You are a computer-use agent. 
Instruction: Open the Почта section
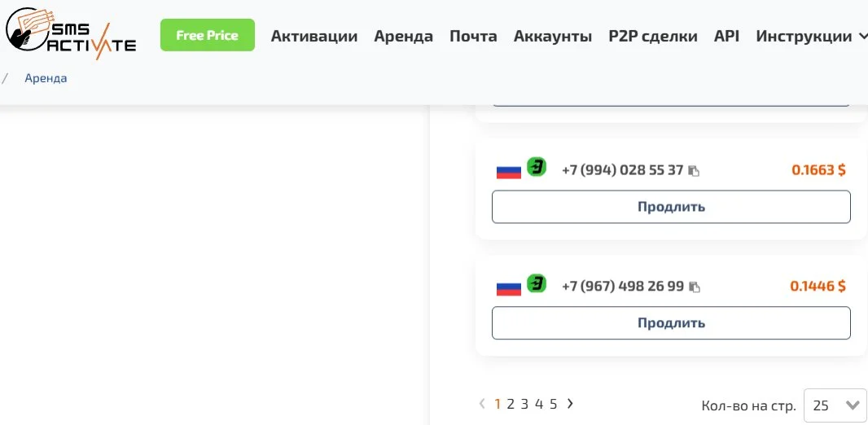[473, 37]
